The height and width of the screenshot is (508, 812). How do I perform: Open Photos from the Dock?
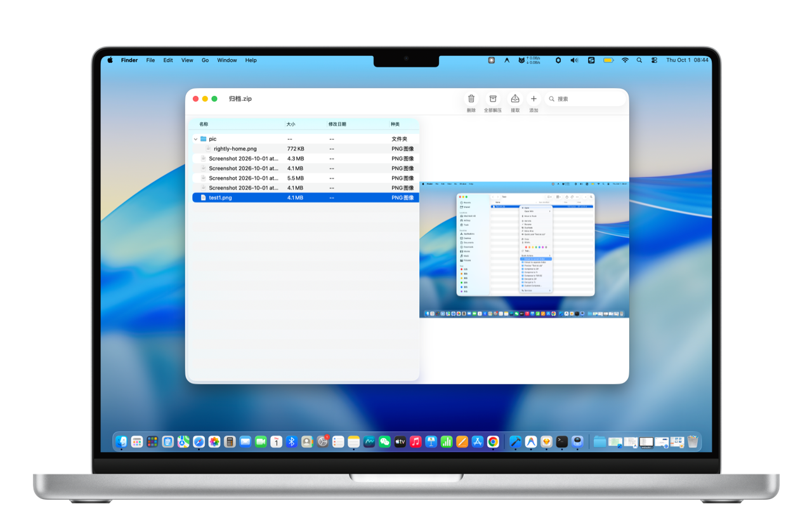[x=214, y=442]
